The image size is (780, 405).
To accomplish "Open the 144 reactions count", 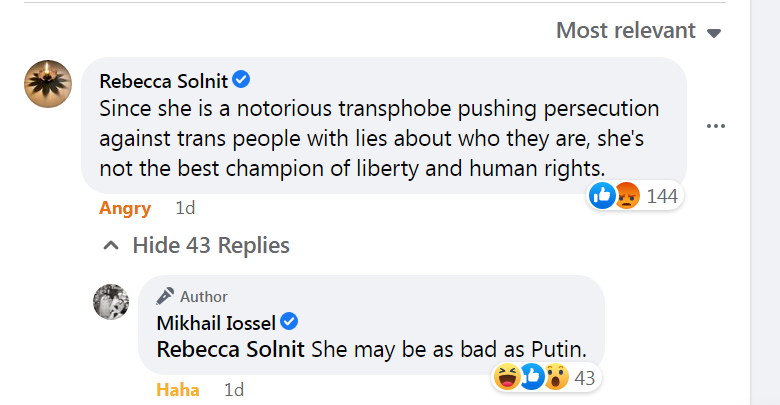I will (x=662, y=196).
